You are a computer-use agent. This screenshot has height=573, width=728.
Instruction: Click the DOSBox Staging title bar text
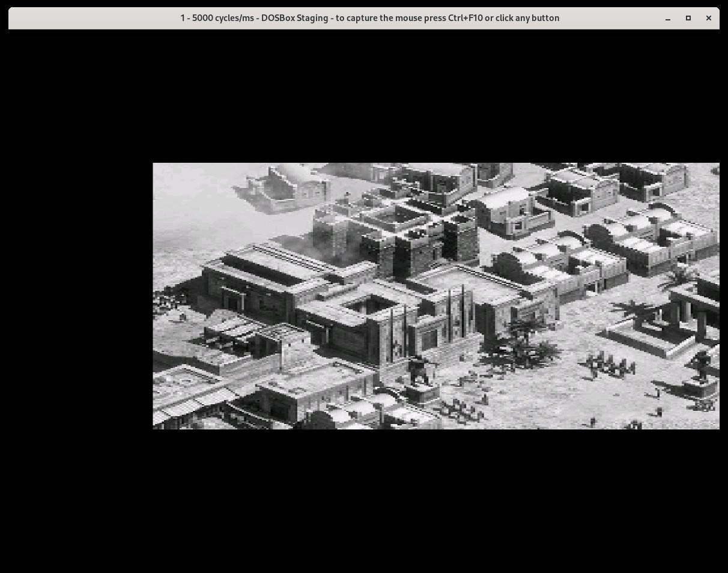pos(370,18)
